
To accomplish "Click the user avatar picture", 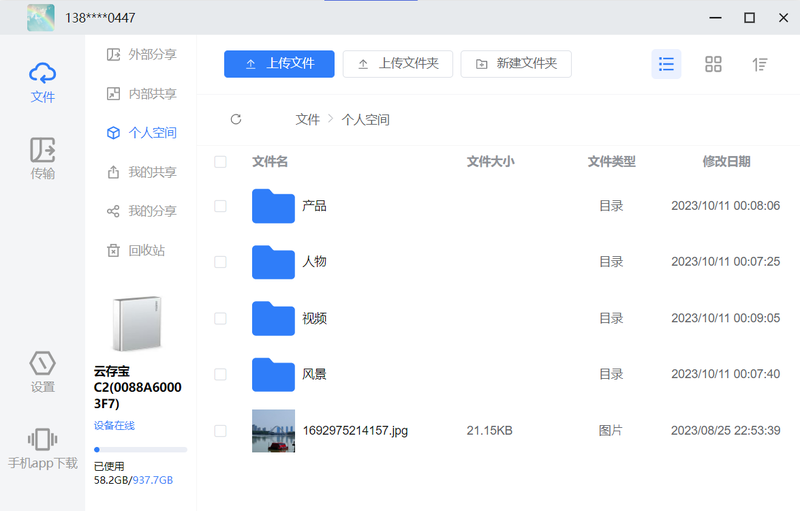I will coord(41,18).
